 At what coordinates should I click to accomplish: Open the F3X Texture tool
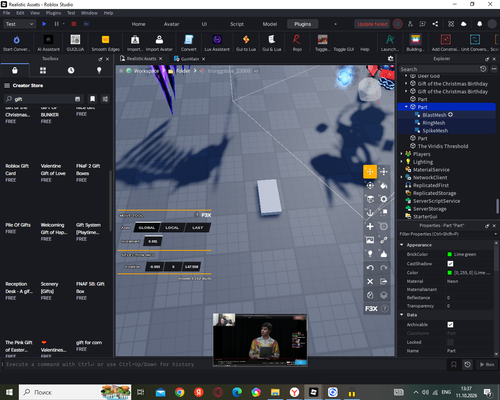(x=370, y=240)
